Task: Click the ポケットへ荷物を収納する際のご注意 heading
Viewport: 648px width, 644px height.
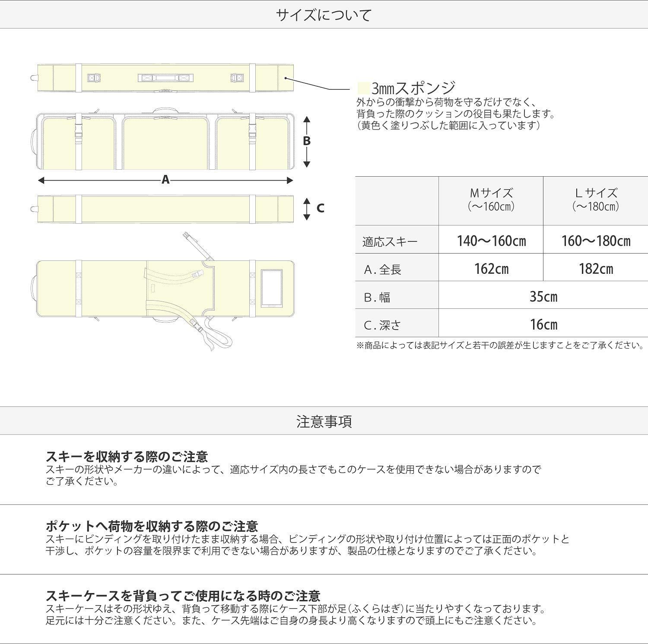Action: point(152,526)
